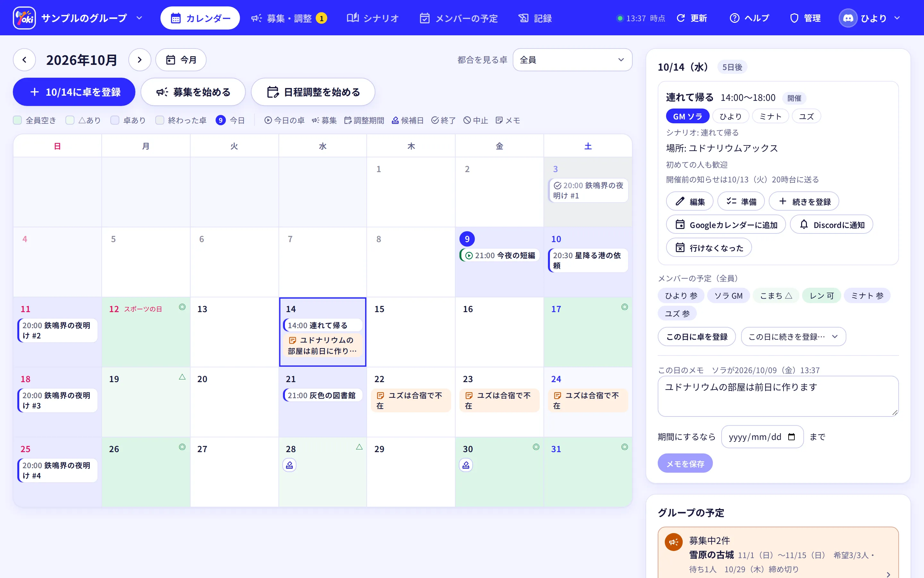Click the 募集を始める button
Screen dimensions: 924x578
(x=193, y=92)
